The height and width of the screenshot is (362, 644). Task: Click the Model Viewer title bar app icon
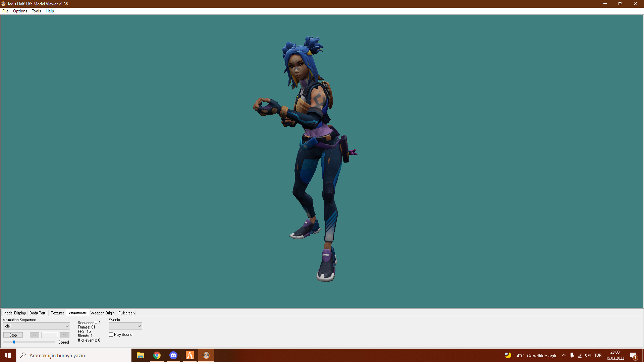click(x=3, y=4)
